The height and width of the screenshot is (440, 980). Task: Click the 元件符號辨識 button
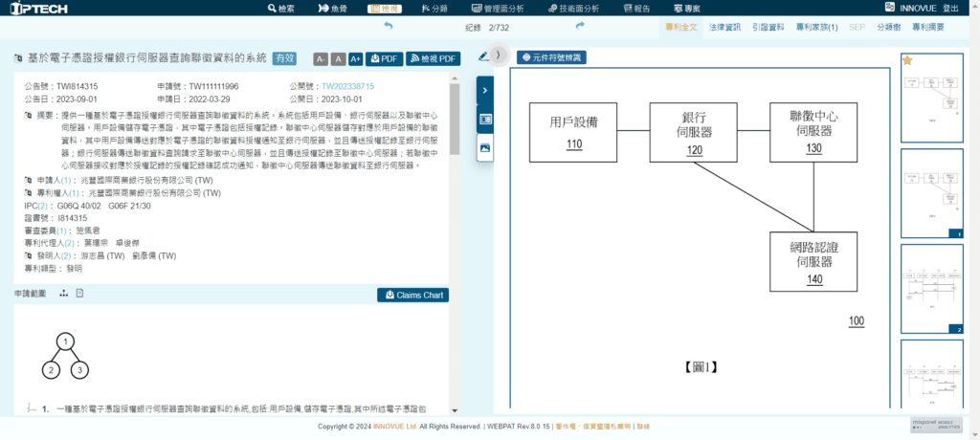[x=551, y=57]
